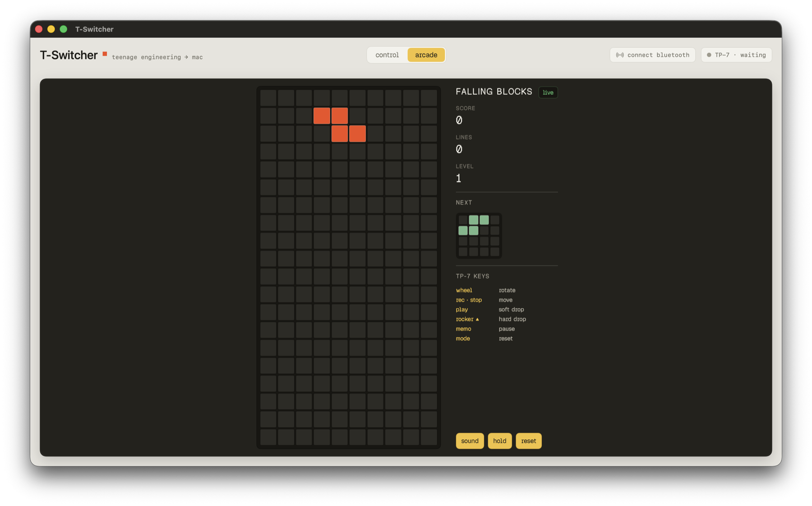The image size is (812, 506).
Task: Click the LEVEL label
Action: coord(464,166)
